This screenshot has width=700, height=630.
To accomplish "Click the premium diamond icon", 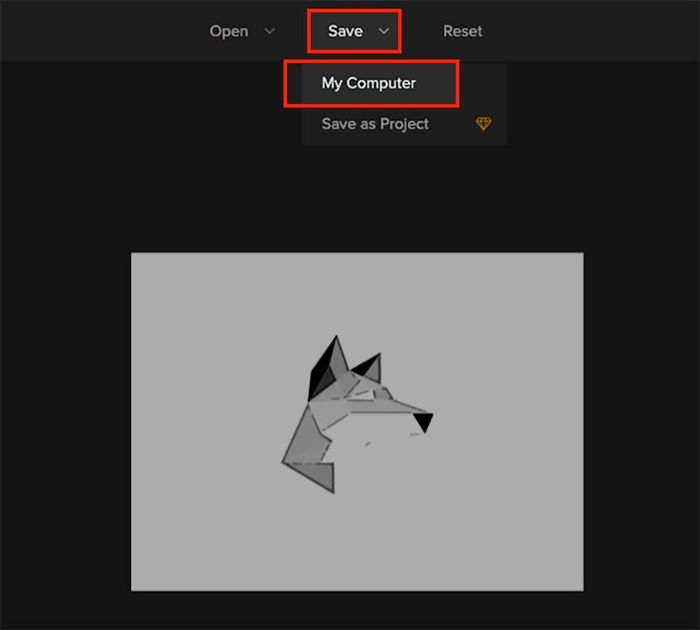I will click(x=483, y=123).
